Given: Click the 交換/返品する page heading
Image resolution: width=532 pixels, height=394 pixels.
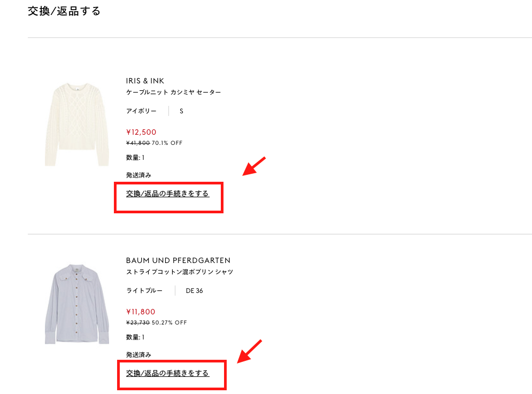Looking at the screenshot, I should [64, 11].
